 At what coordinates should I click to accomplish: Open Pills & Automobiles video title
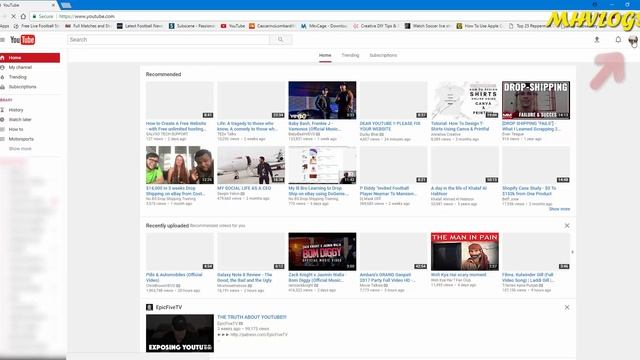click(174, 278)
